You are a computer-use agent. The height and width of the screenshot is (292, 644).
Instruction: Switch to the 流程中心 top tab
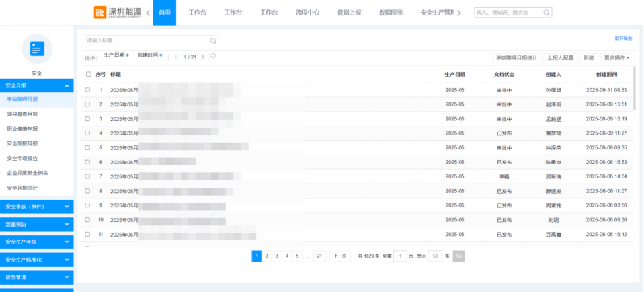(307, 13)
